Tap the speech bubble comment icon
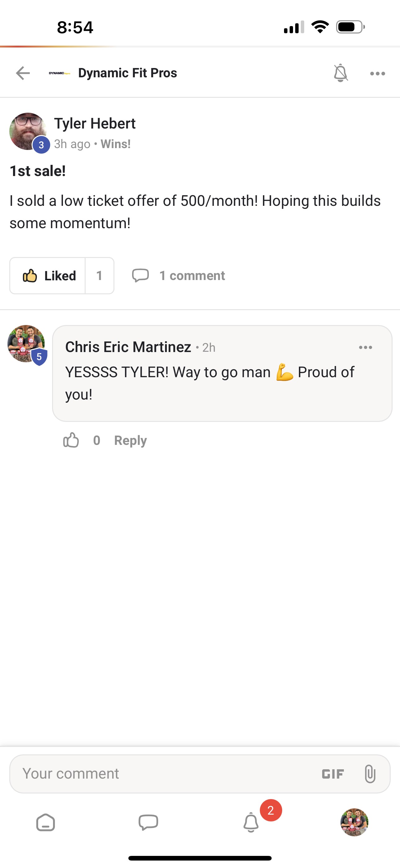The image size is (400, 868). point(140,275)
